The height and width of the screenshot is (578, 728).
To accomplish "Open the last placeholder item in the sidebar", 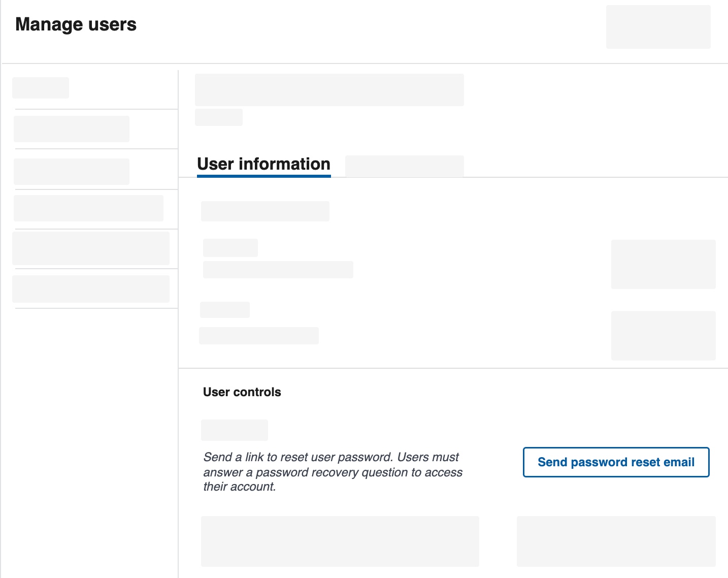I will pyautogui.click(x=91, y=289).
